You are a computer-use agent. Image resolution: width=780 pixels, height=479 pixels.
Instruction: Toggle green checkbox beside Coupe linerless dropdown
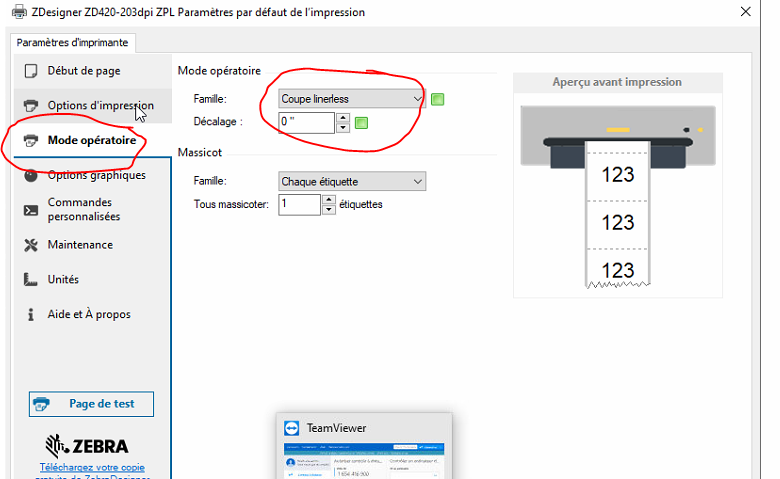pos(437,98)
